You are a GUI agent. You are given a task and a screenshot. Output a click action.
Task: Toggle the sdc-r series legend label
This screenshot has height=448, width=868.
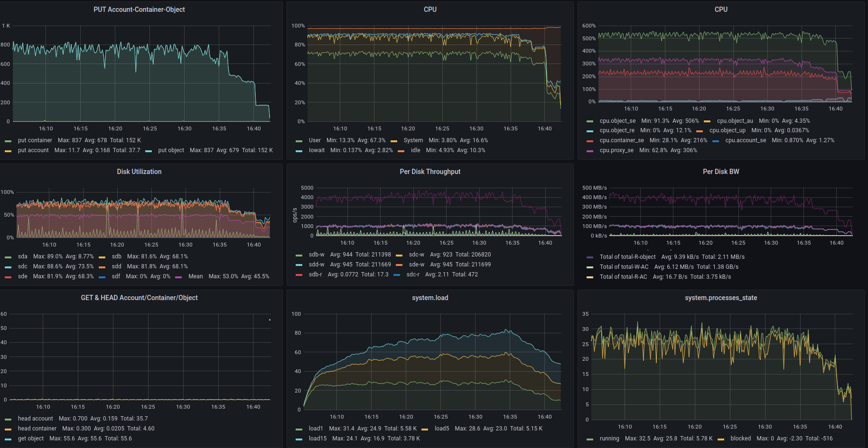click(x=412, y=274)
